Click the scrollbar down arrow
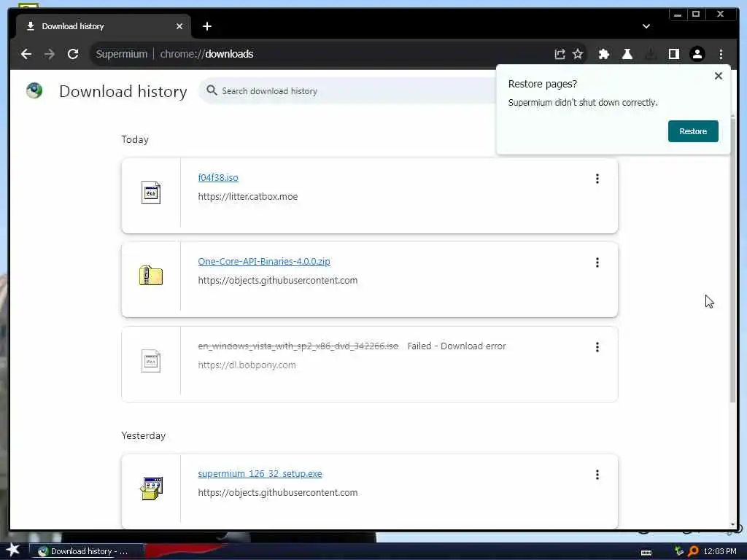 click(x=732, y=524)
